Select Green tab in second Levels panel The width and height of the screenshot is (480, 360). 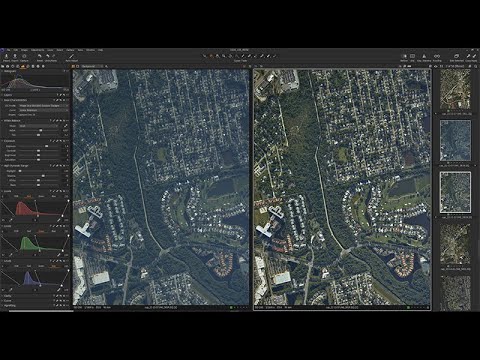41,231
